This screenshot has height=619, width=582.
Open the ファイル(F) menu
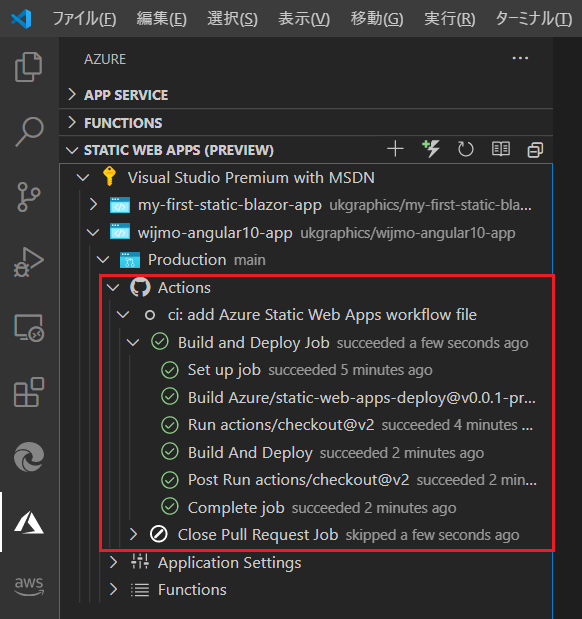coord(84,19)
